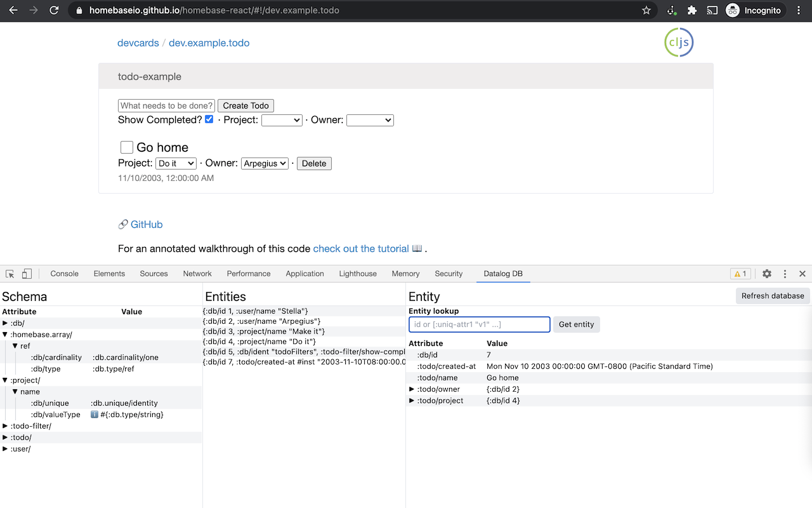Image resolution: width=812 pixels, height=508 pixels.
Task: Switch to the Network tab
Action: tap(197, 274)
